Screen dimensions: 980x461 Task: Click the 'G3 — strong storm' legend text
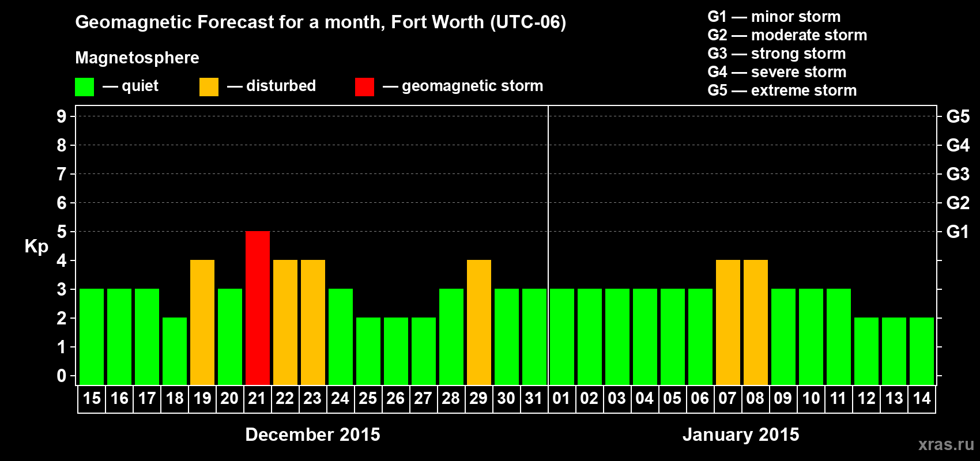pos(777,54)
